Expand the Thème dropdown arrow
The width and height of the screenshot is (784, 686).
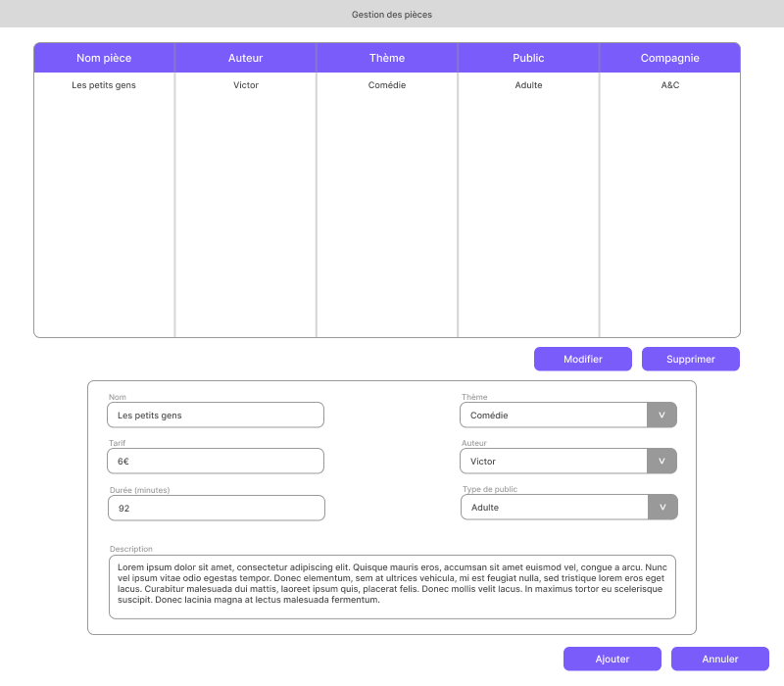(x=661, y=415)
